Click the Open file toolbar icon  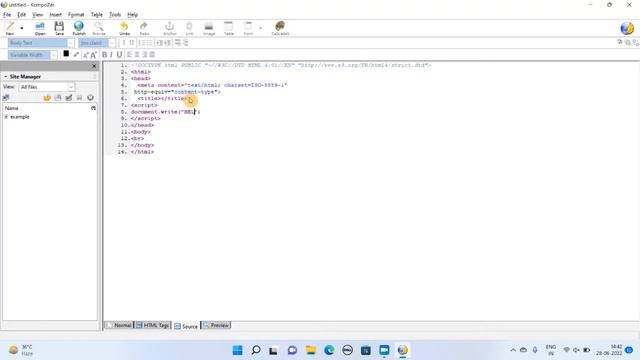coord(40,28)
